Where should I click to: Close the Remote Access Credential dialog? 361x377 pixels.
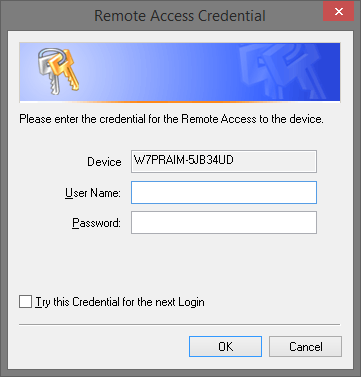[338, 12]
